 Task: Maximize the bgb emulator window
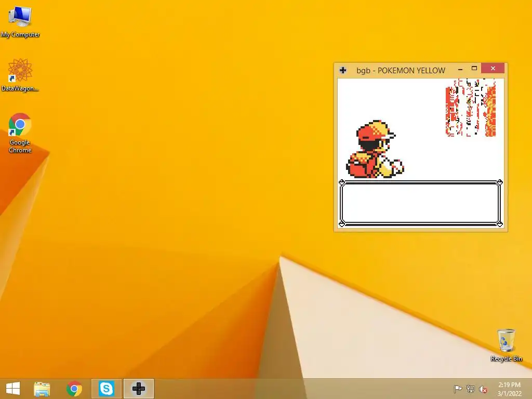tap(474, 69)
